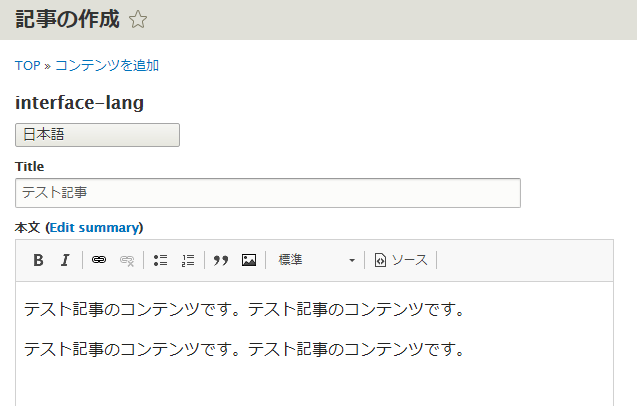Screen dimensions: 637x406
Task: Insert a bulleted list
Action: [160, 260]
